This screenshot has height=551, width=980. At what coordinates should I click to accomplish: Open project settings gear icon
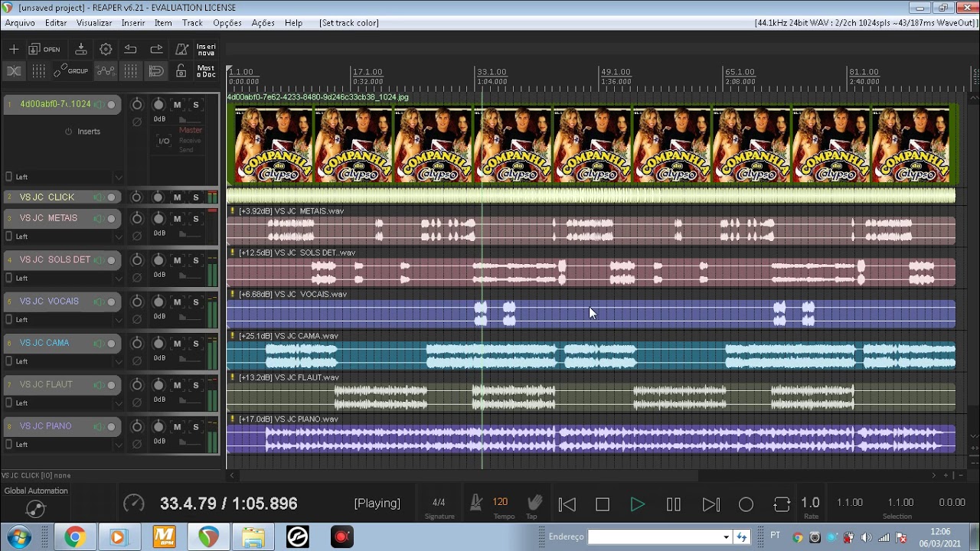click(x=106, y=49)
